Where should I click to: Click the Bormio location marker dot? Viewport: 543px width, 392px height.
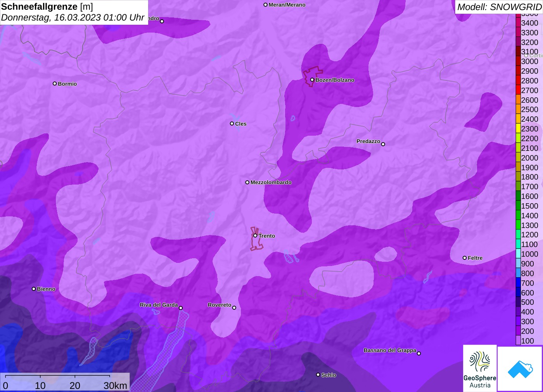pos(55,83)
